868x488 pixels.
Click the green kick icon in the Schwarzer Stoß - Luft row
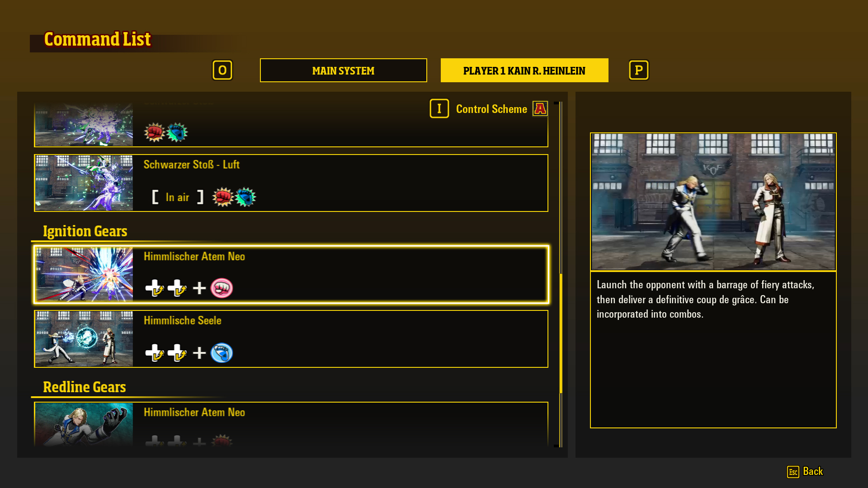pos(245,197)
